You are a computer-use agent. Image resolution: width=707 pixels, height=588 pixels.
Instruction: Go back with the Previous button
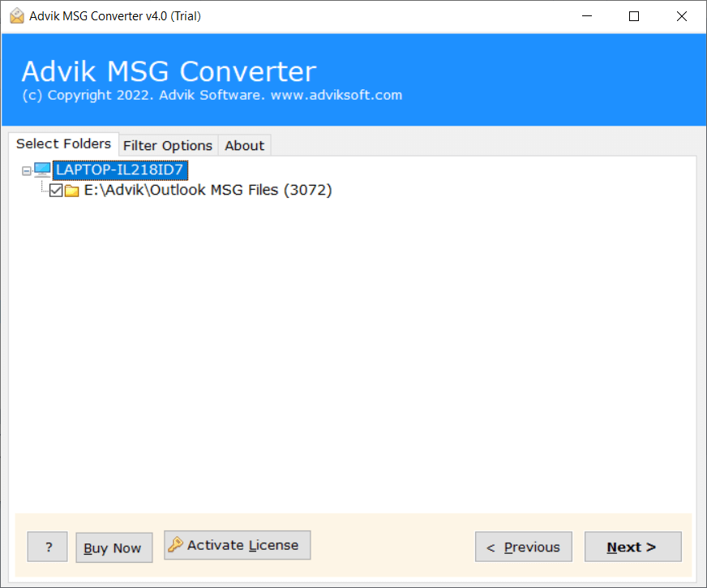click(x=524, y=547)
